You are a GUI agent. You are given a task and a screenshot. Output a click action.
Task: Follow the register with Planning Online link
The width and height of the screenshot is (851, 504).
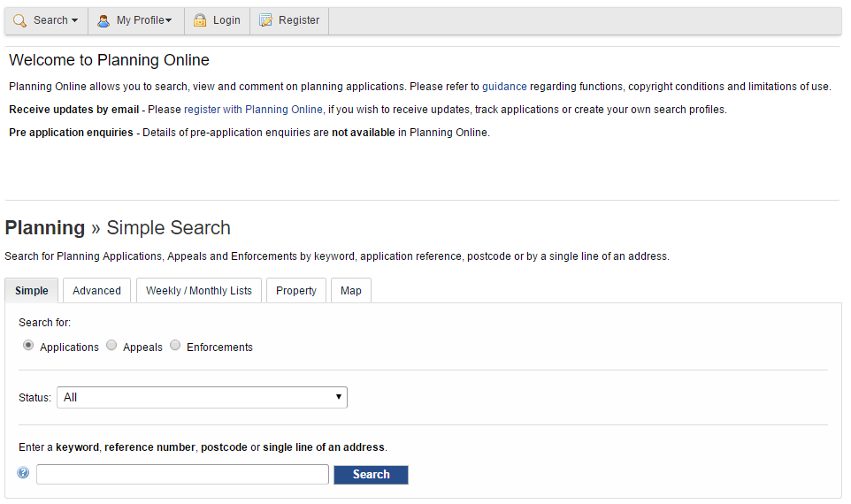(253, 110)
